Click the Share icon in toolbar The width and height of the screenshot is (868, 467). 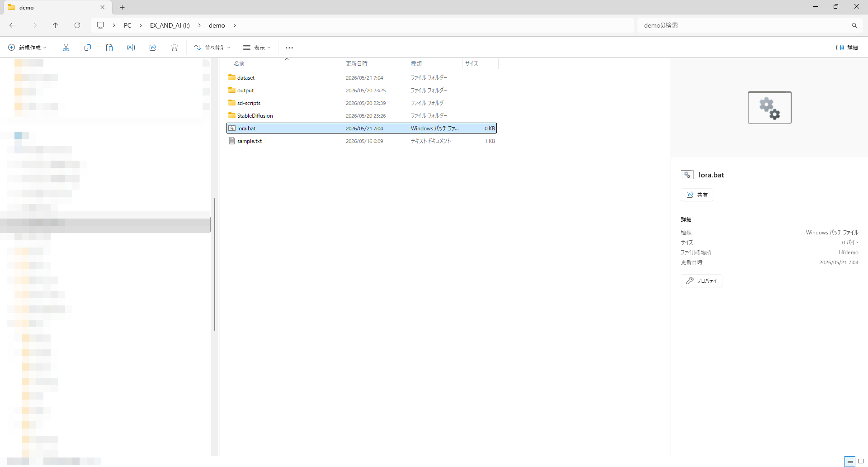[x=153, y=48]
